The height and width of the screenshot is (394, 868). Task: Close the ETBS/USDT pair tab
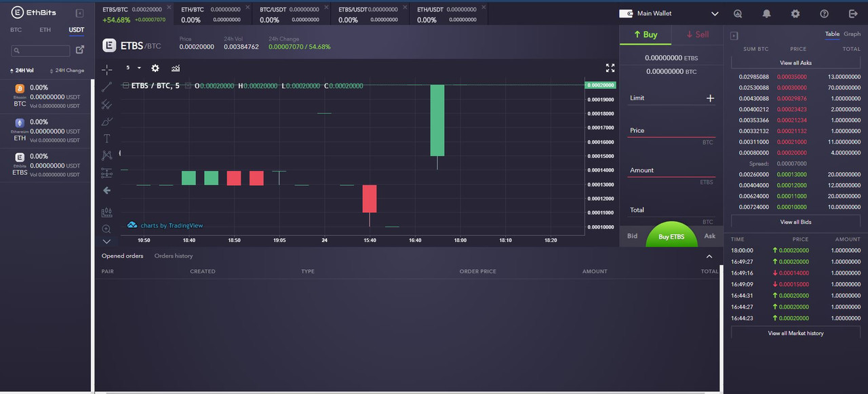(x=405, y=7)
